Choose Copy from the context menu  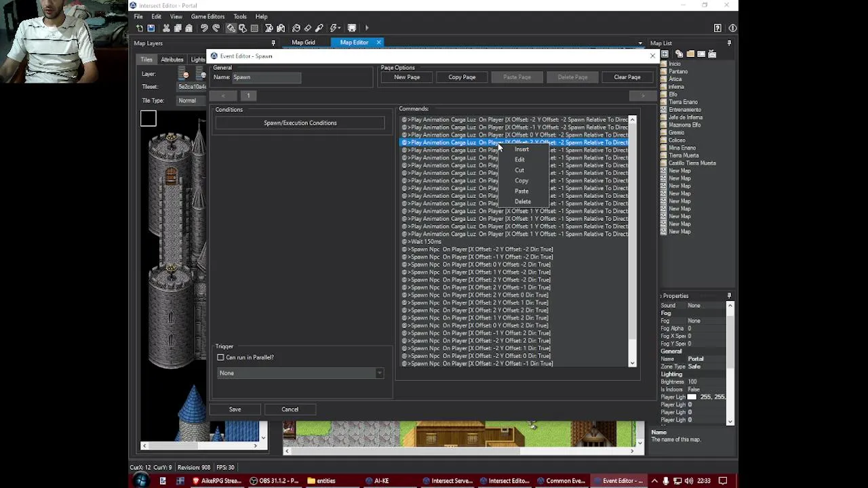point(521,181)
